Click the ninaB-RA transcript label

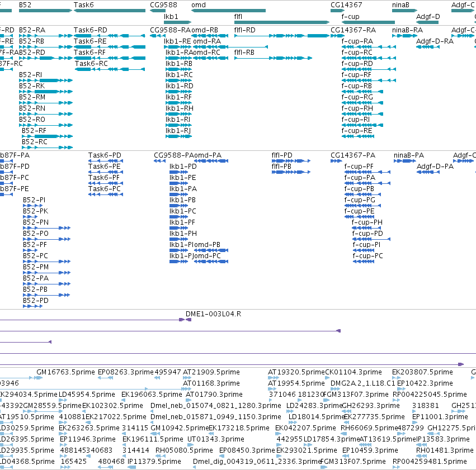pos(407,30)
